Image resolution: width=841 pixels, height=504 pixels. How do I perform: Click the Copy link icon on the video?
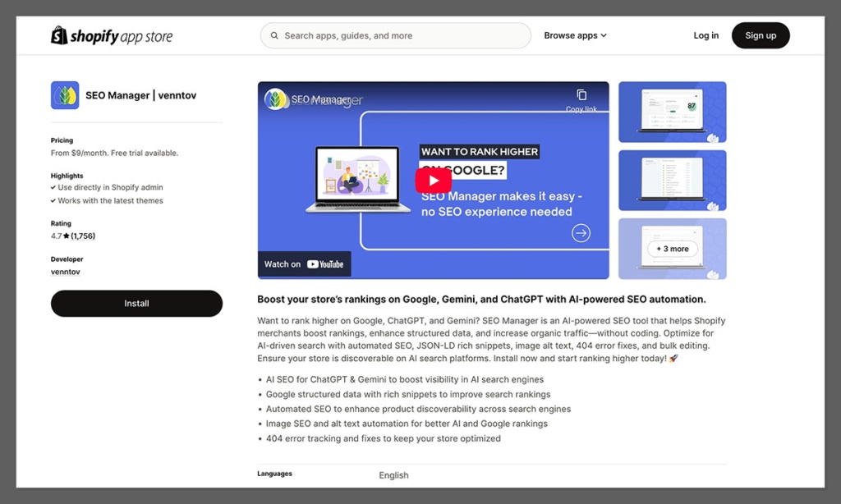pos(581,95)
